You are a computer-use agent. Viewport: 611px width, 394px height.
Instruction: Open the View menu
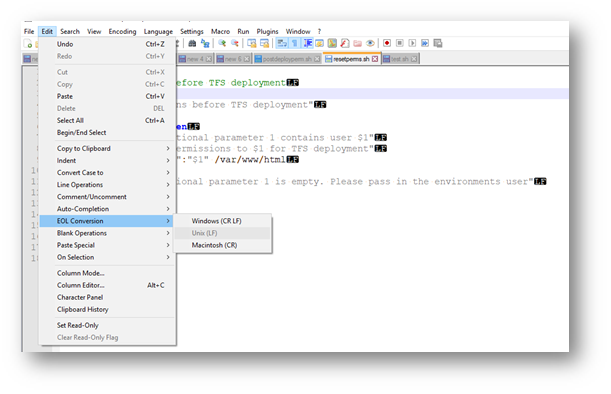pyautogui.click(x=94, y=32)
